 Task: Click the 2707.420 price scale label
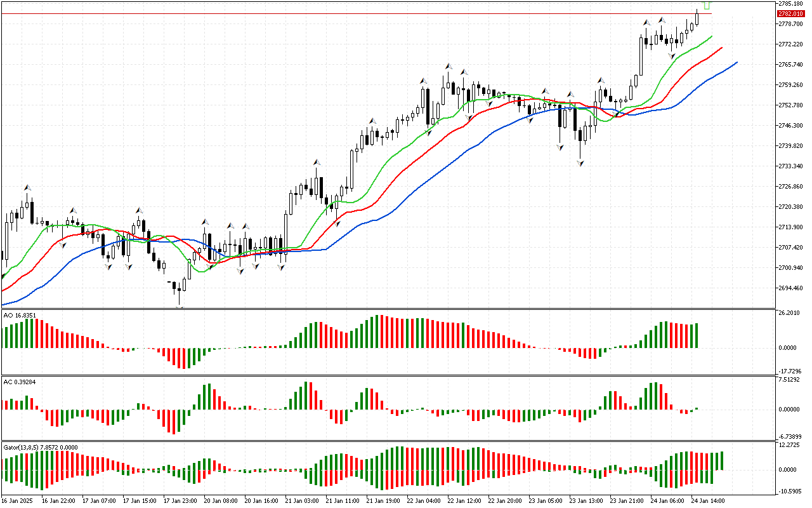[x=790, y=248]
